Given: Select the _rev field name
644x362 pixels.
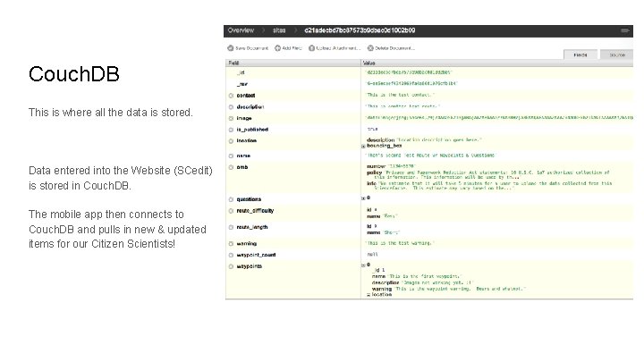Looking at the screenshot, I should tap(241, 84).
